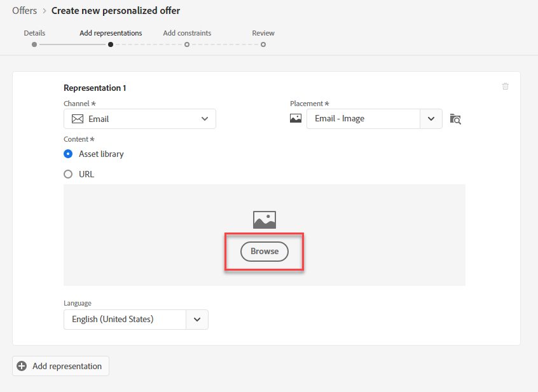Click the plus icon on Add representation
This screenshot has height=392, width=538.
(22, 366)
